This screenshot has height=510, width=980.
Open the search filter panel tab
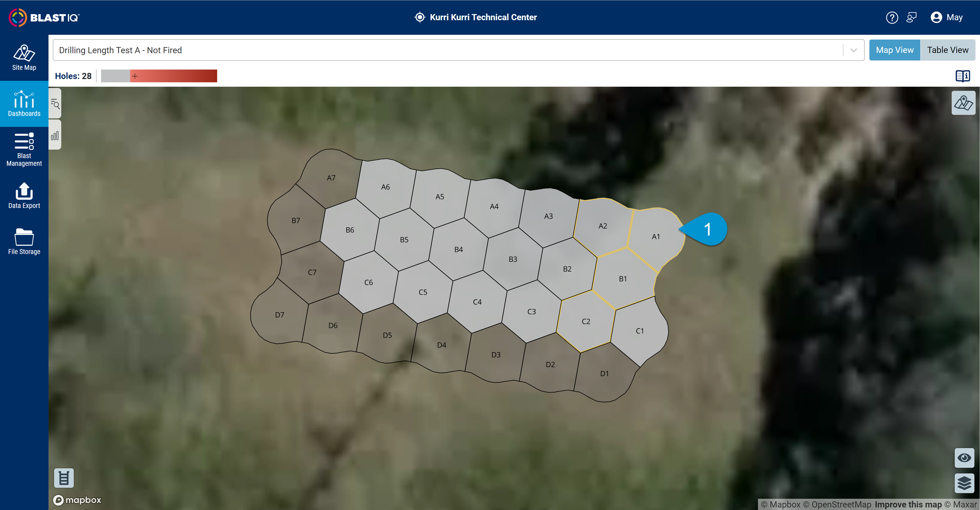tap(55, 104)
